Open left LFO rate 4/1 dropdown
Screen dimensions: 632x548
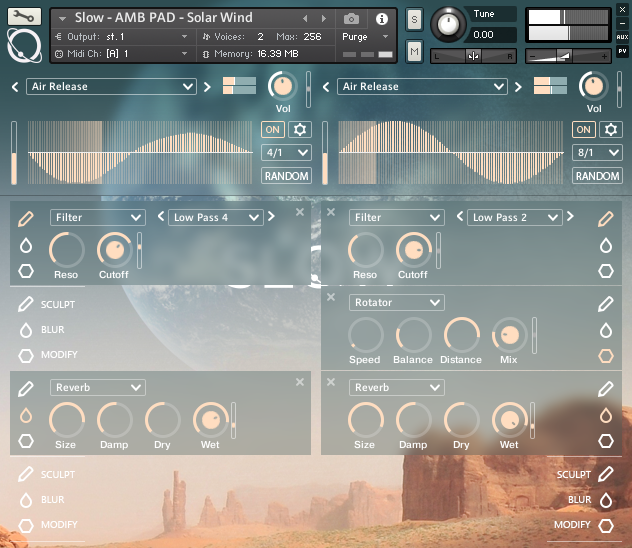click(x=286, y=153)
